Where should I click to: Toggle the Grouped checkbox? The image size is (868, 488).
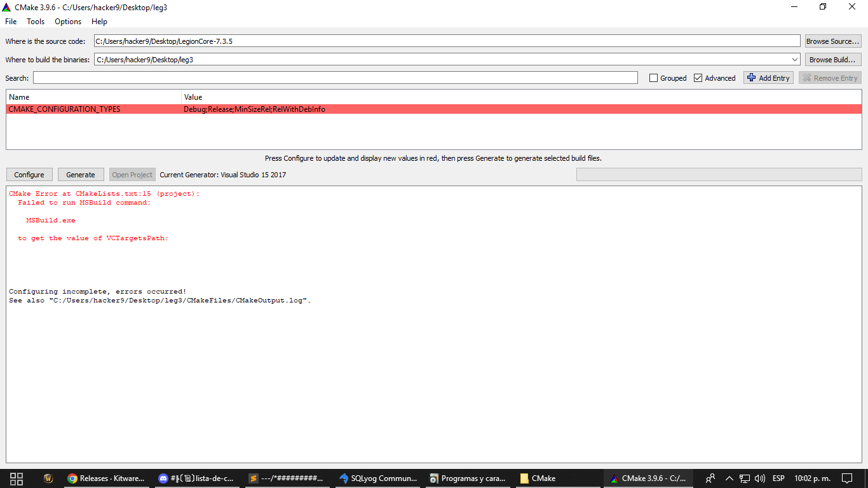click(653, 78)
